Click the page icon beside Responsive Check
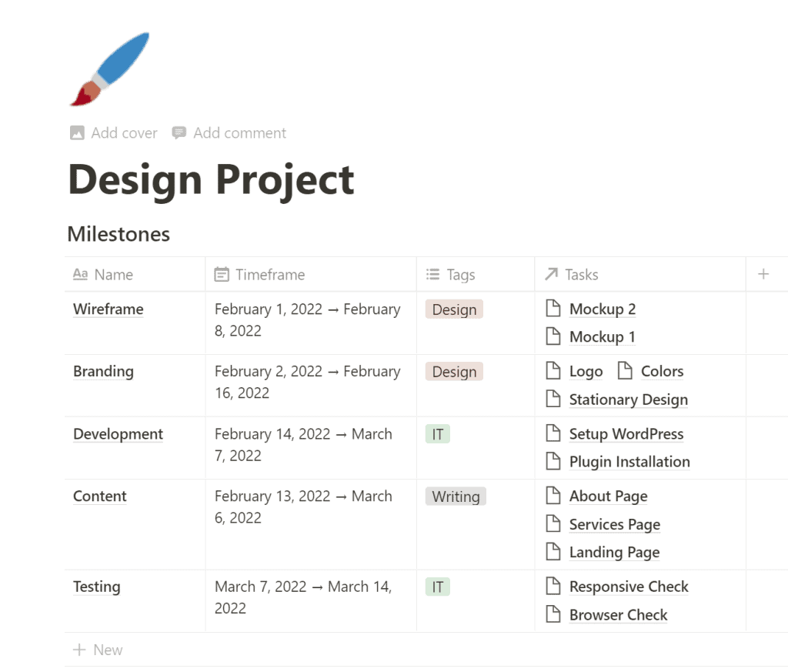Viewport: 788px width, 672px height. pyautogui.click(x=554, y=587)
